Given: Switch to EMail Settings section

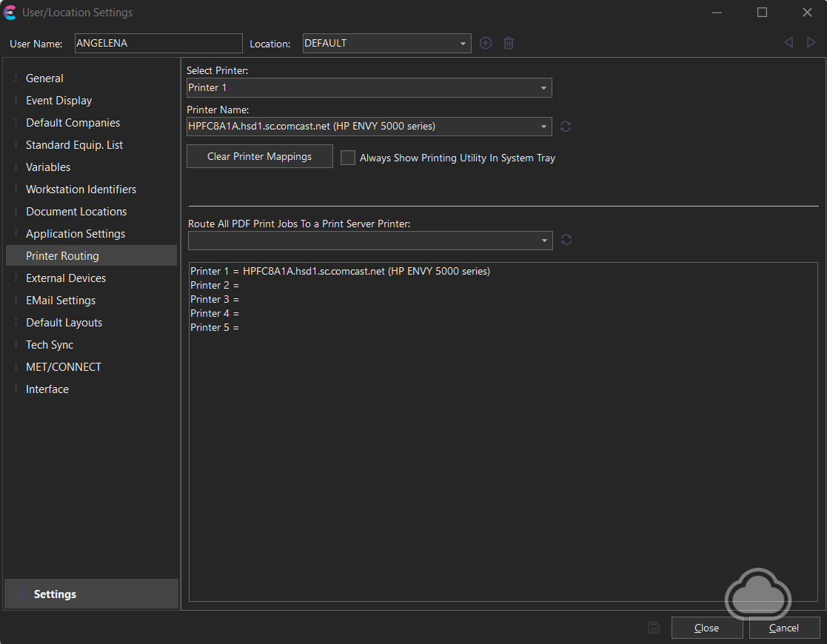Looking at the screenshot, I should tap(61, 301).
